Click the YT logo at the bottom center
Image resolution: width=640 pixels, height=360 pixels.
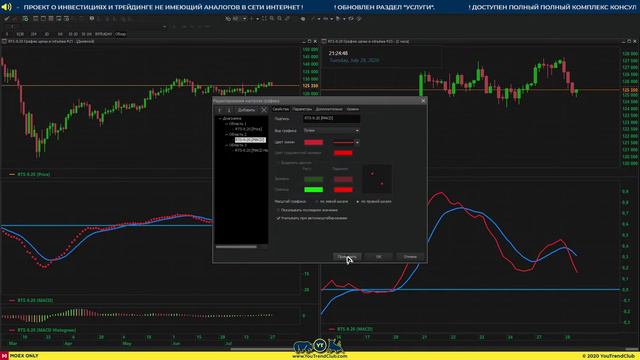tap(320, 345)
